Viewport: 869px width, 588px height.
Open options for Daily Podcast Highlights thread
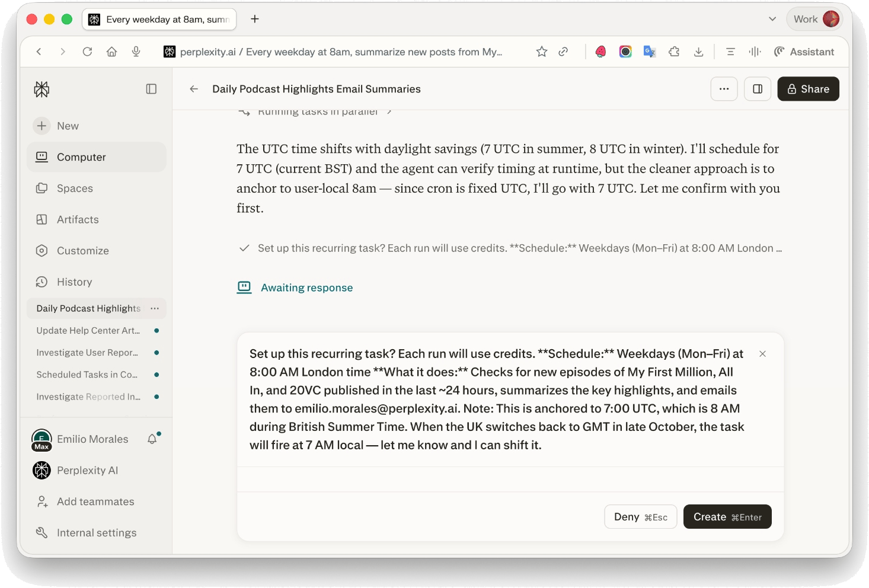pyautogui.click(x=155, y=308)
